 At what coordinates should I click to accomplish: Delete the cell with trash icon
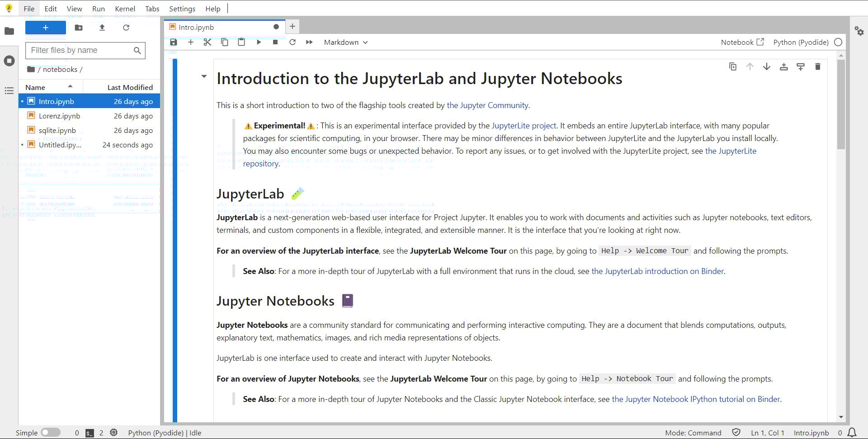point(817,66)
